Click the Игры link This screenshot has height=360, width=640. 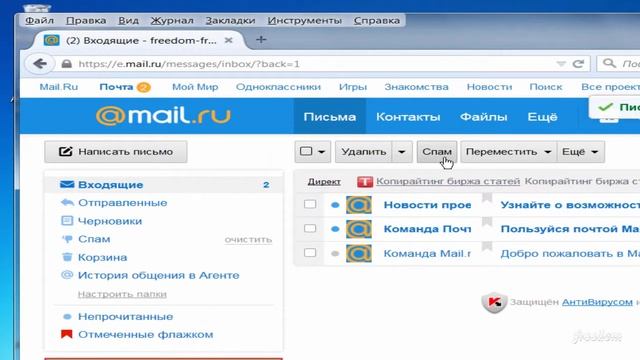[353, 87]
